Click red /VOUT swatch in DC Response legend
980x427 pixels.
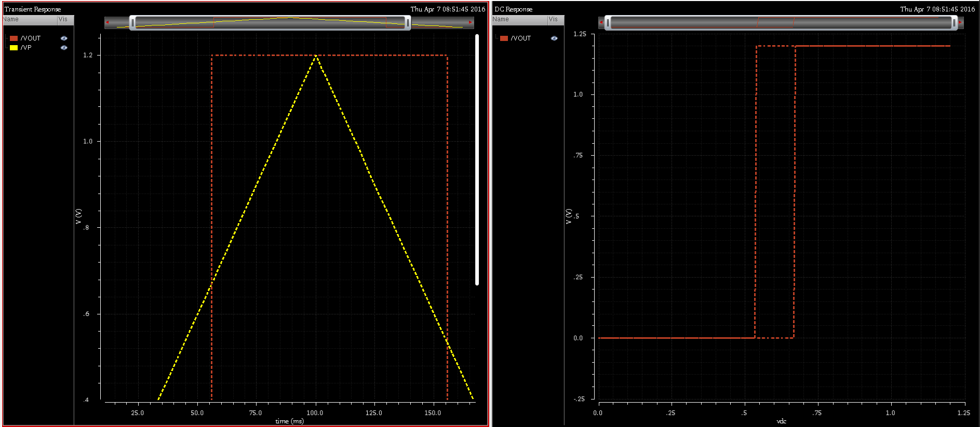pos(504,38)
